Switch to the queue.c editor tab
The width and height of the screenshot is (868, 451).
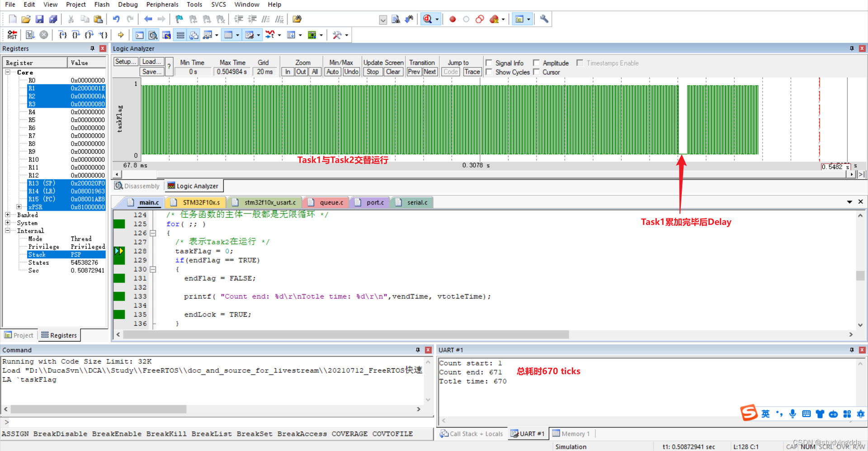[x=326, y=202]
